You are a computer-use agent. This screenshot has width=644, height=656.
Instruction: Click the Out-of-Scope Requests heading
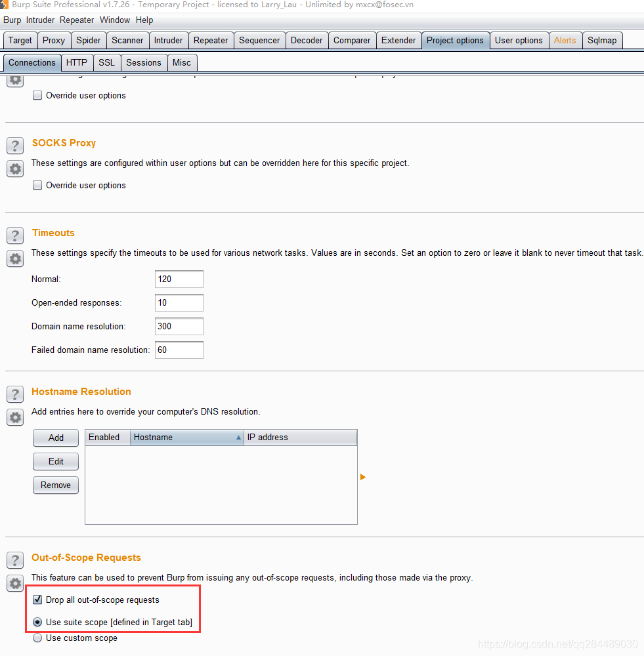tap(86, 558)
